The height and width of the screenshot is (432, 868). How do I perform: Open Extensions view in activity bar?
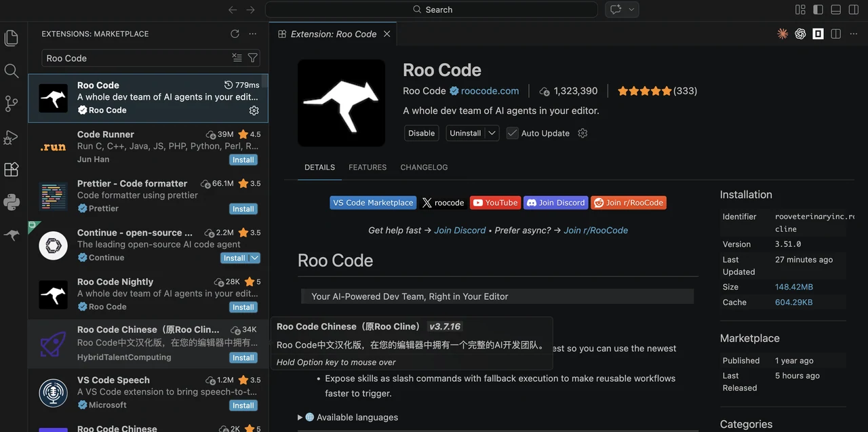[x=12, y=169]
